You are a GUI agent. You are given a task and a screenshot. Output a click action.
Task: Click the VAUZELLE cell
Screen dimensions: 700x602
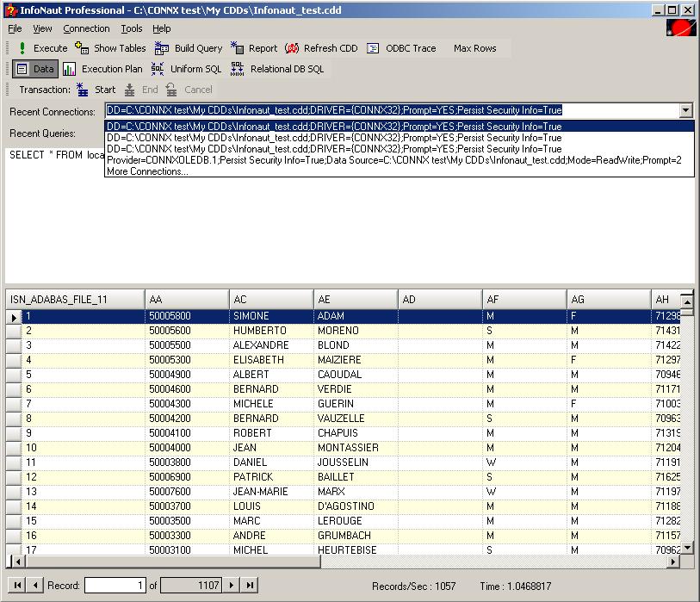(x=356, y=419)
